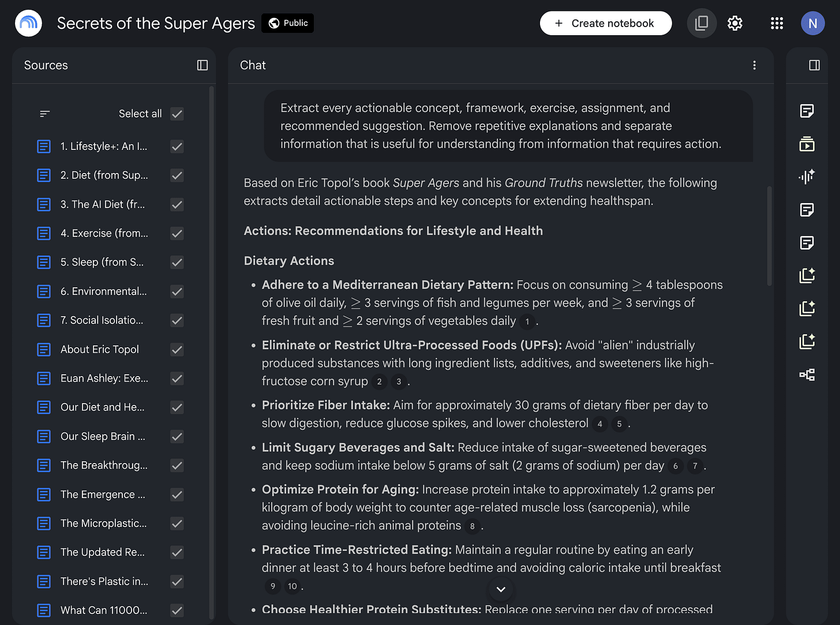Open the Video Overview icon

(x=807, y=144)
